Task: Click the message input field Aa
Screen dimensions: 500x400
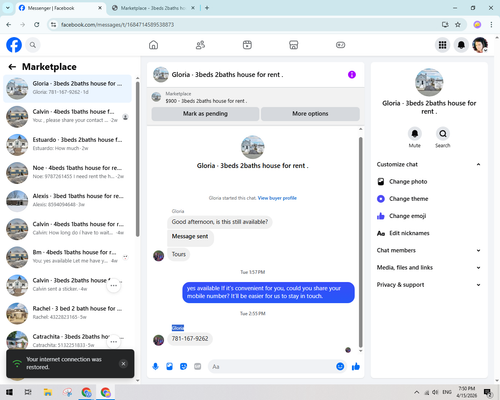Action: click(271, 367)
